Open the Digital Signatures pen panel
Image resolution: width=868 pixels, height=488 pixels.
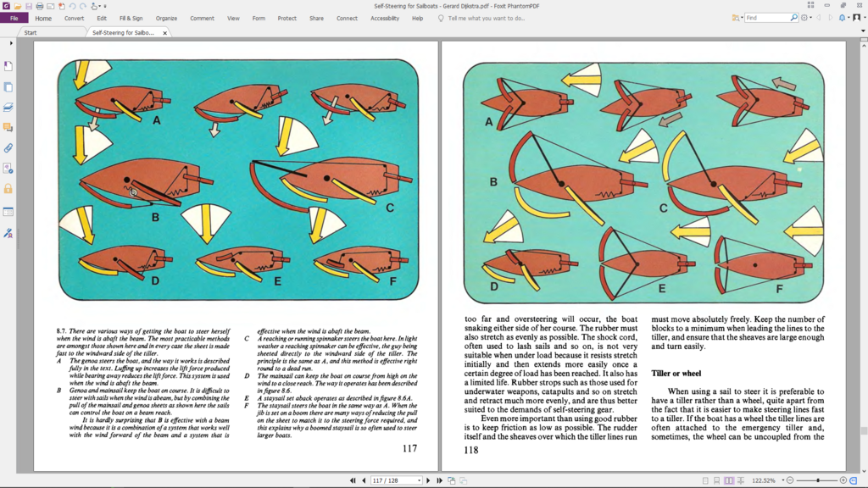[8, 233]
